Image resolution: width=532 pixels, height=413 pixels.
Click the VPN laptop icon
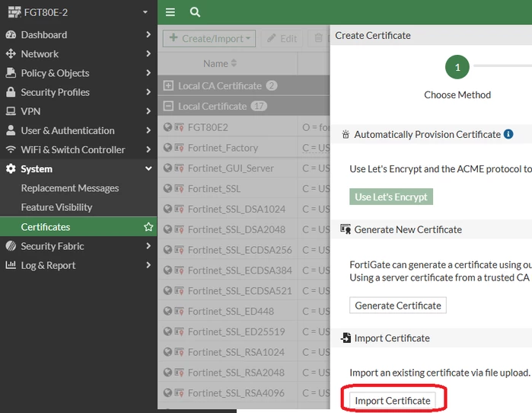(x=11, y=111)
